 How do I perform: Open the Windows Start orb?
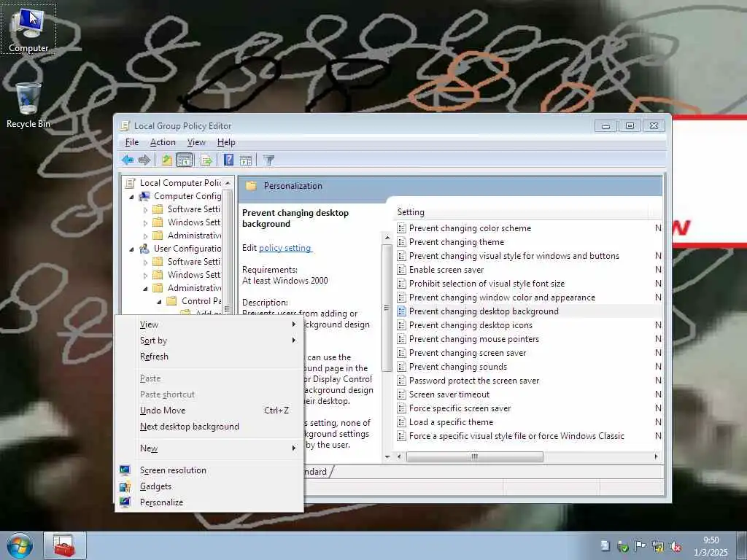(20, 545)
